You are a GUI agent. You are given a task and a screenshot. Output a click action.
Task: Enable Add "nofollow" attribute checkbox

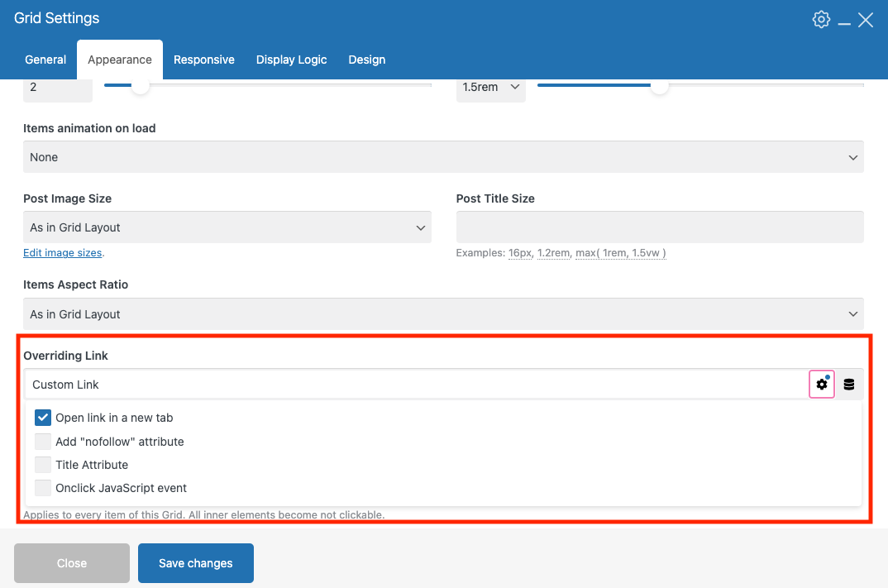[x=43, y=442]
